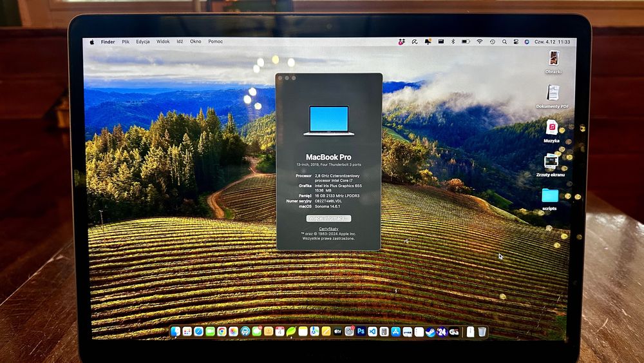Show the battery status menu
This screenshot has width=644, height=363.
466,41
